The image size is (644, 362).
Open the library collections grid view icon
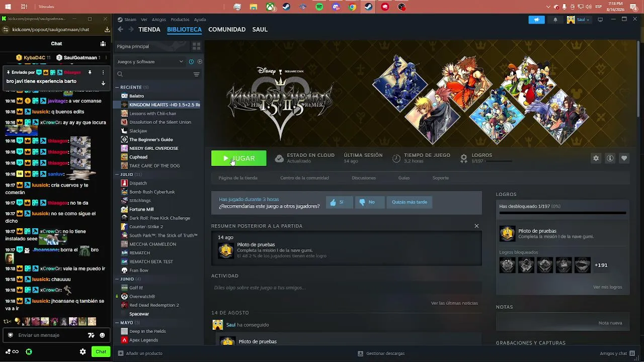196,46
